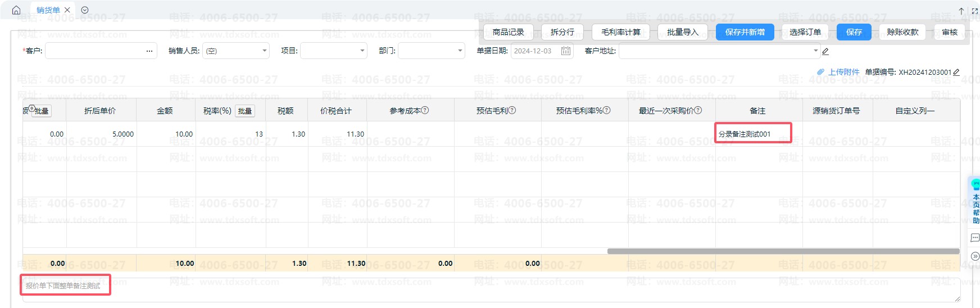The width and height of the screenshot is (980, 308).
Task: Click the help icon beside 最近一次采购价
Action: (x=698, y=110)
